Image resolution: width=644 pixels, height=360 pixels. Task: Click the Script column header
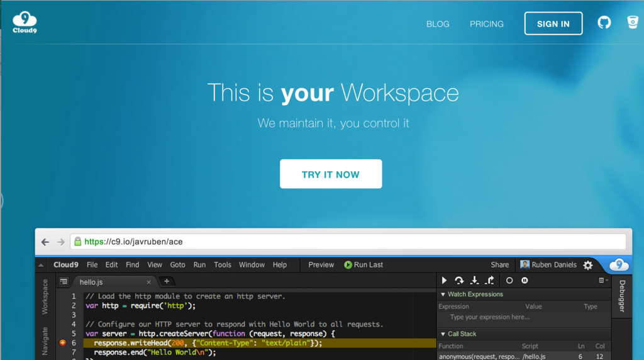point(530,346)
